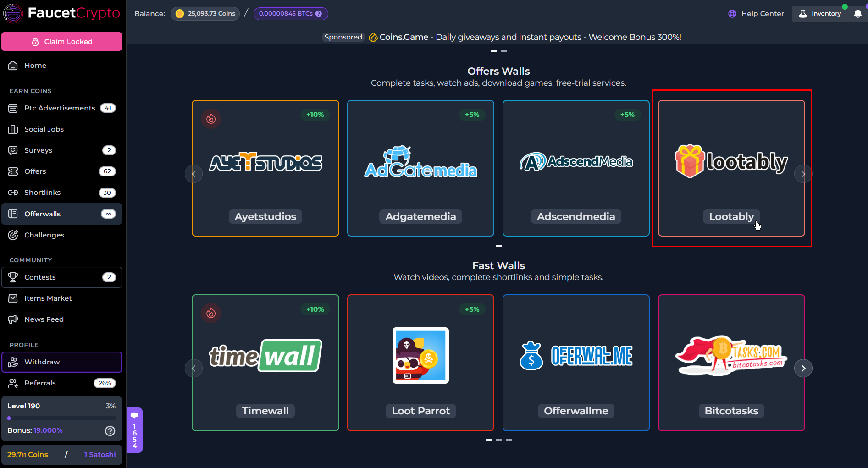Open Social Jobs page

62,129
